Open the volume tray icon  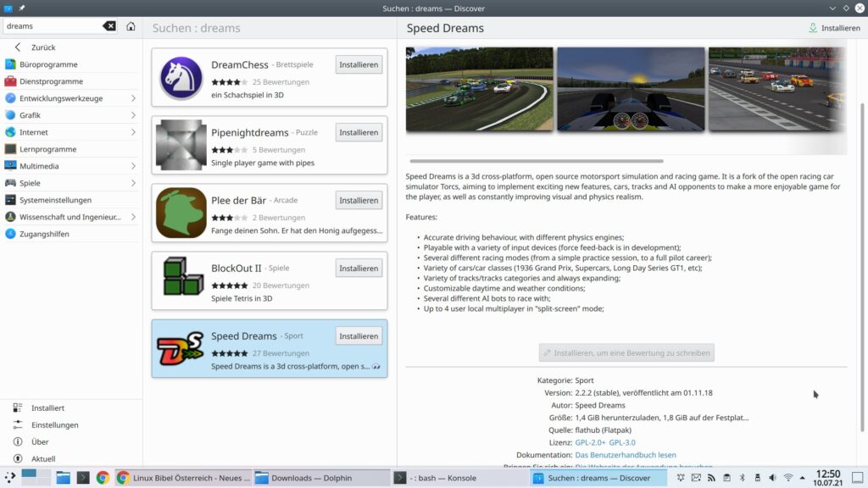(x=772, y=478)
